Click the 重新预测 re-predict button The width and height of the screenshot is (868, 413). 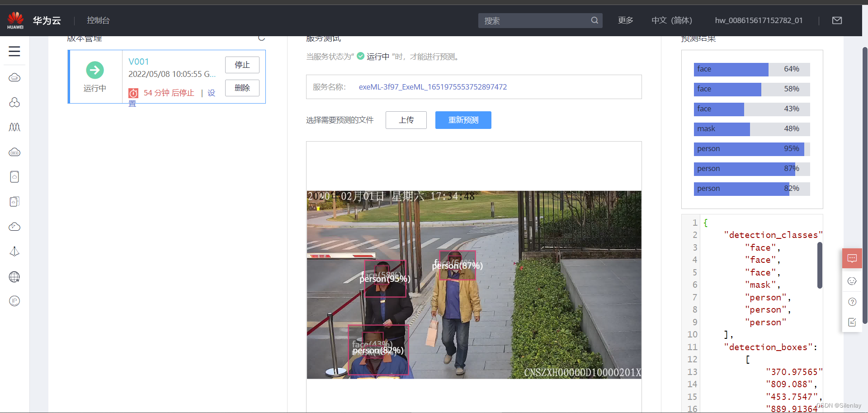[463, 120]
